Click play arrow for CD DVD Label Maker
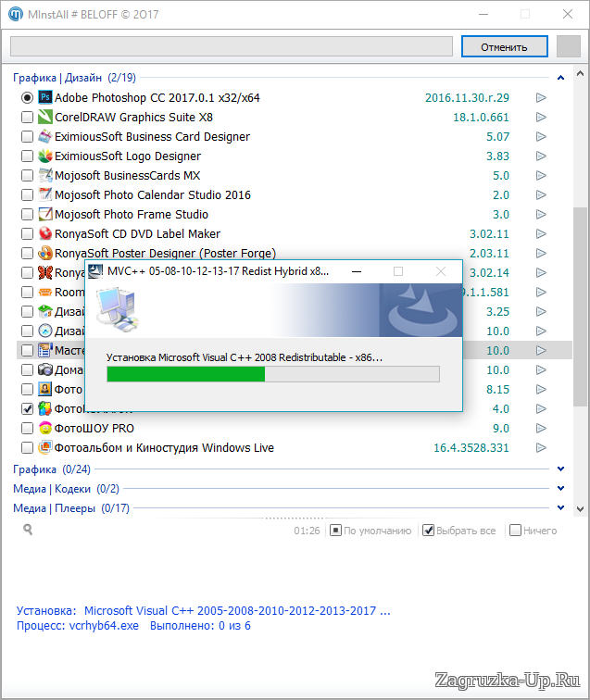 (x=541, y=233)
